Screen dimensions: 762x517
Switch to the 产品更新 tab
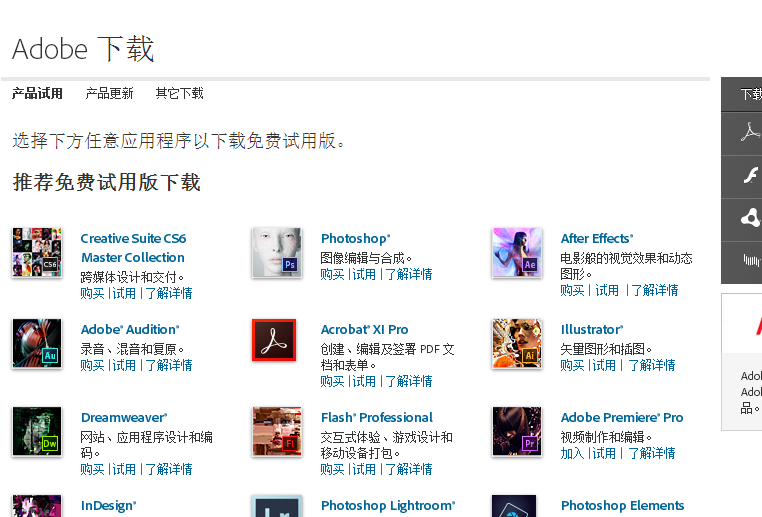click(109, 93)
